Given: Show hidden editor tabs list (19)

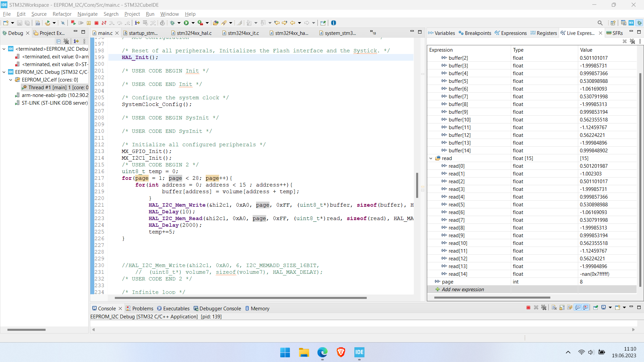Looking at the screenshot, I should pos(373,33).
